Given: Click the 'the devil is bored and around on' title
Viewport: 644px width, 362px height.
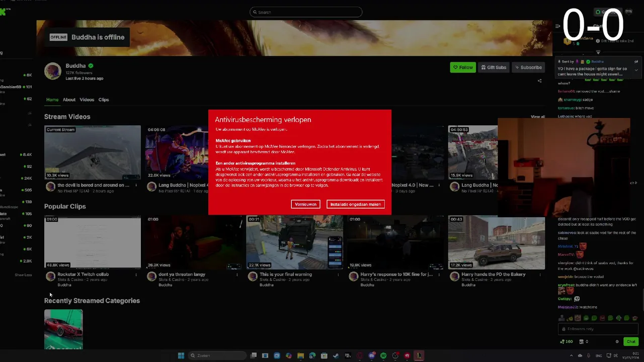Looking at the screenshot, I should click(x=93, y=185).
